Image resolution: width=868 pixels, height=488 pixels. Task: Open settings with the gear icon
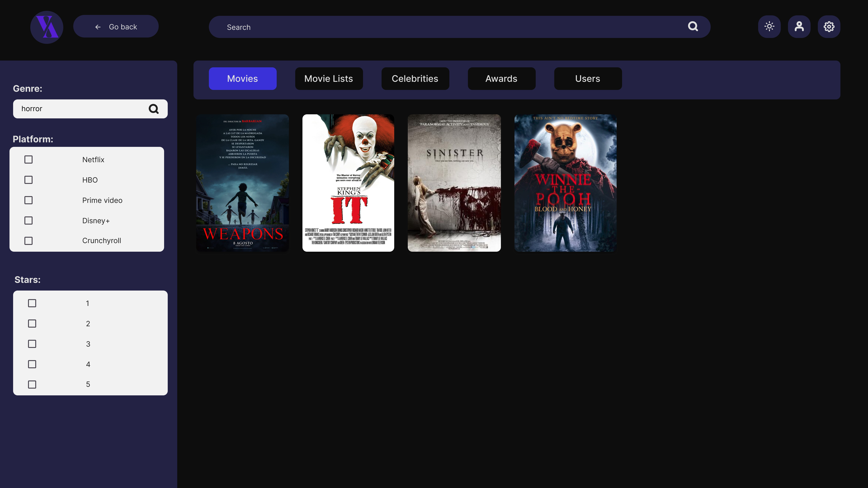[x=829, y=26]
